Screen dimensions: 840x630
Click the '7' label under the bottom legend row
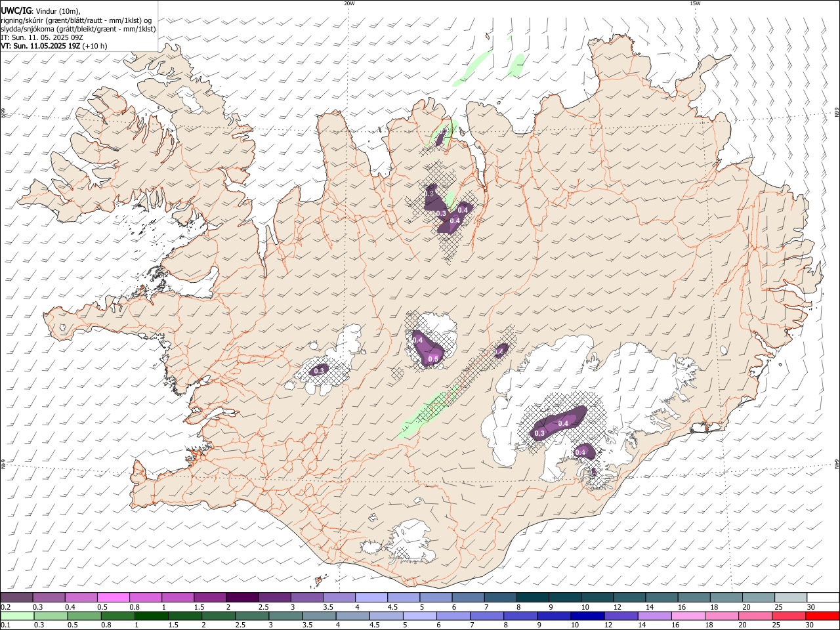click(x=472, y=625)
